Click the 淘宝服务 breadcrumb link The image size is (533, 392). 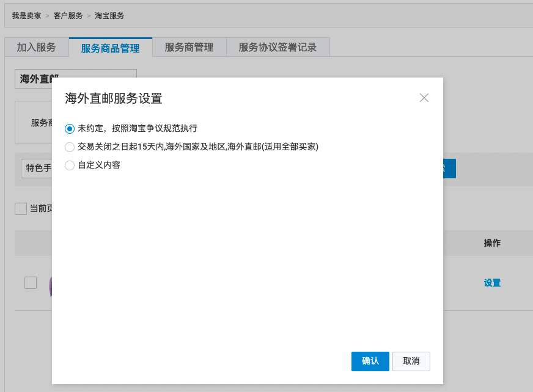pos(109,16)
